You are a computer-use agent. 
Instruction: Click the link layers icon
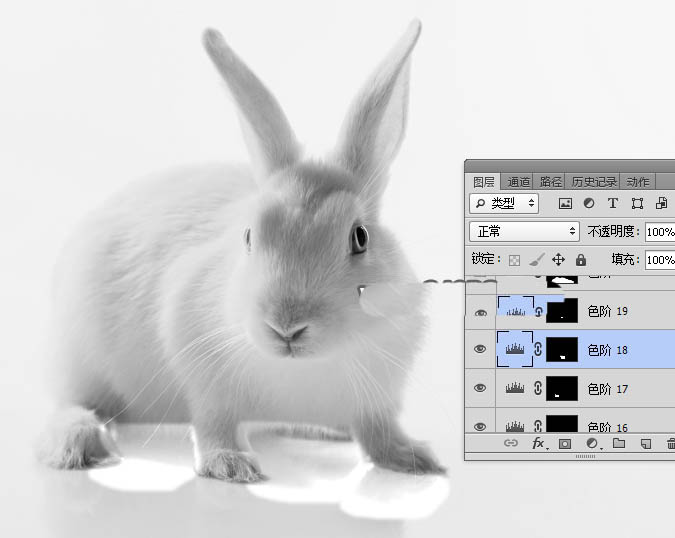511,443
